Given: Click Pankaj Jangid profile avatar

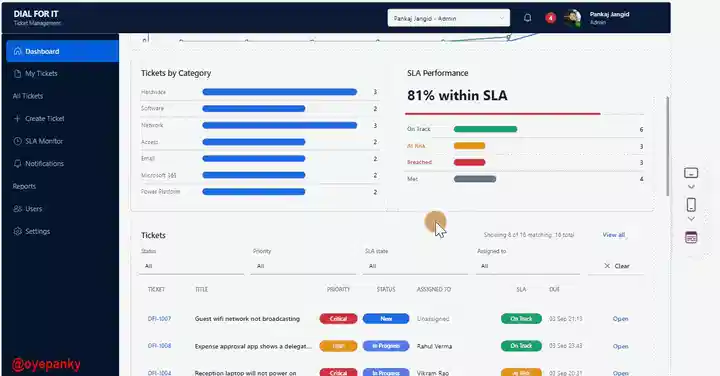Looking at the screenshot, I should coord(573,18).
